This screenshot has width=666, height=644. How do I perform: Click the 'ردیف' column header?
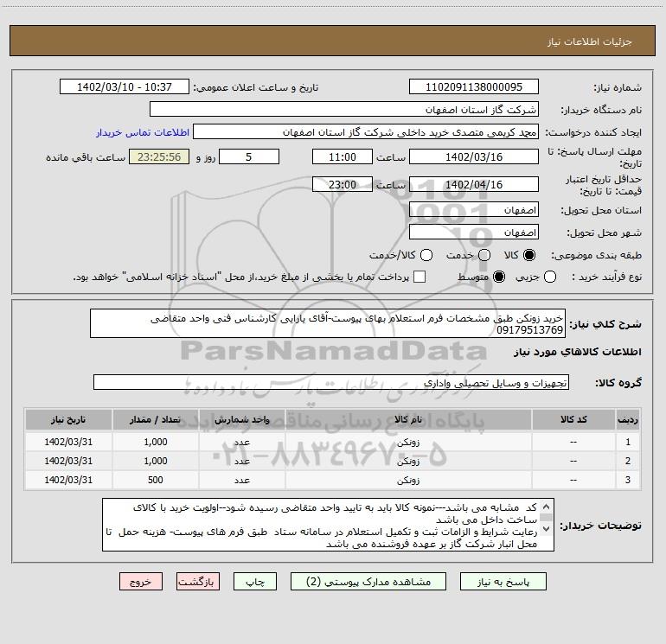(628, 419)
